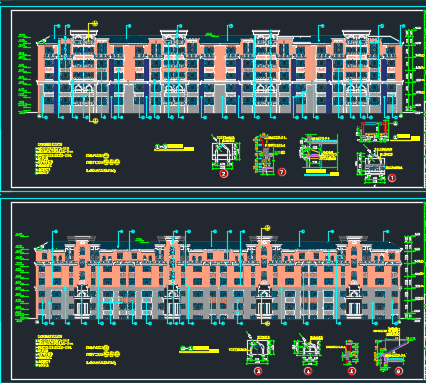Select the yellow notes block in lower sheet

tap(54, 351)
